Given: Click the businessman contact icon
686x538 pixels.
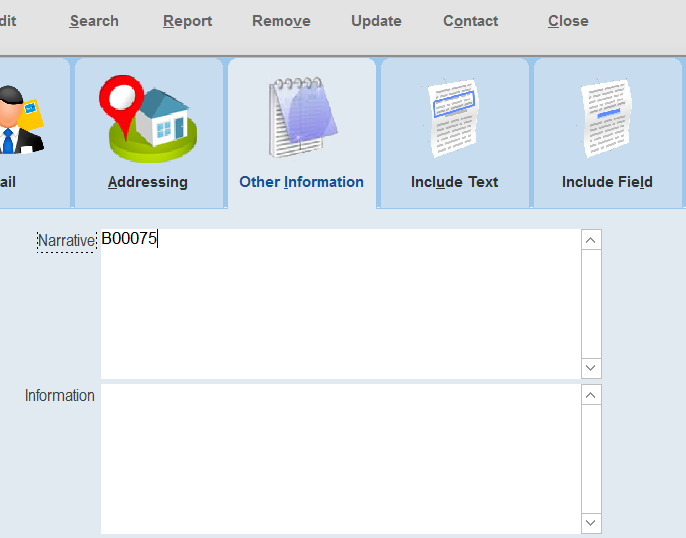Looking at the screenshot, I should click(21, 120).
